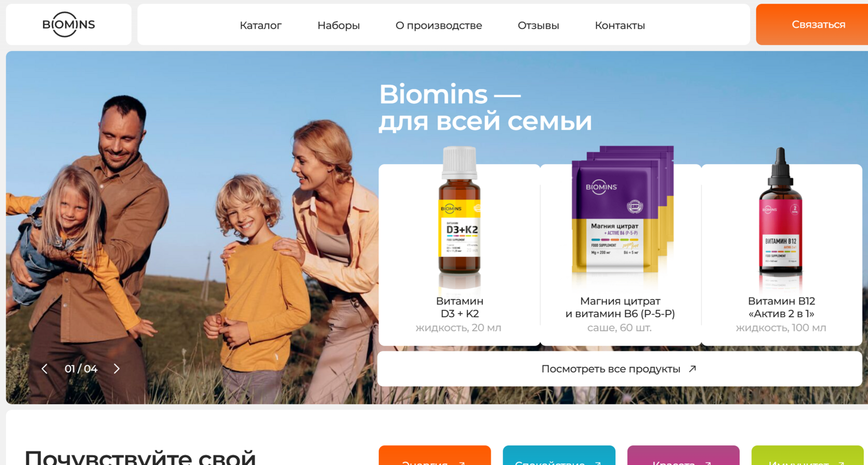This screenshot has height=465, width=868.
Task: Click Посмотреть все продукты button
Action: pos(619,369)
